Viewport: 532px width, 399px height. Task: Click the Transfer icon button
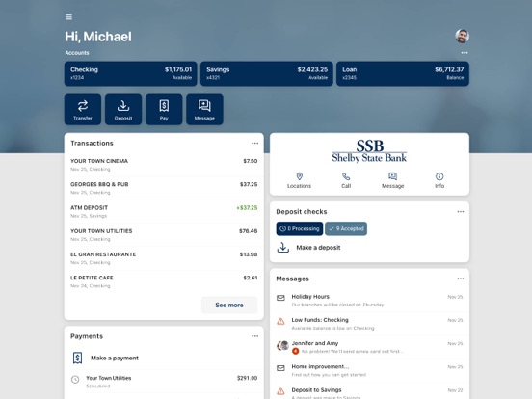(83, 110)
